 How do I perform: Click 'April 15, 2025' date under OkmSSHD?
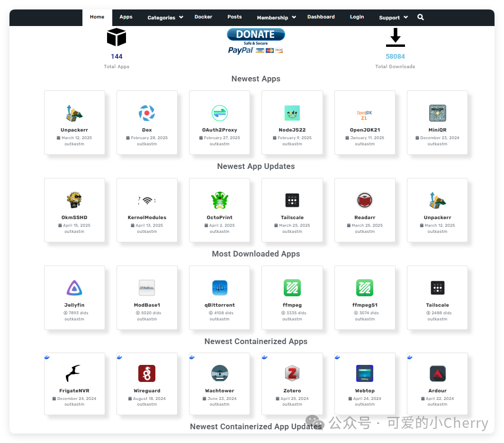74,225
